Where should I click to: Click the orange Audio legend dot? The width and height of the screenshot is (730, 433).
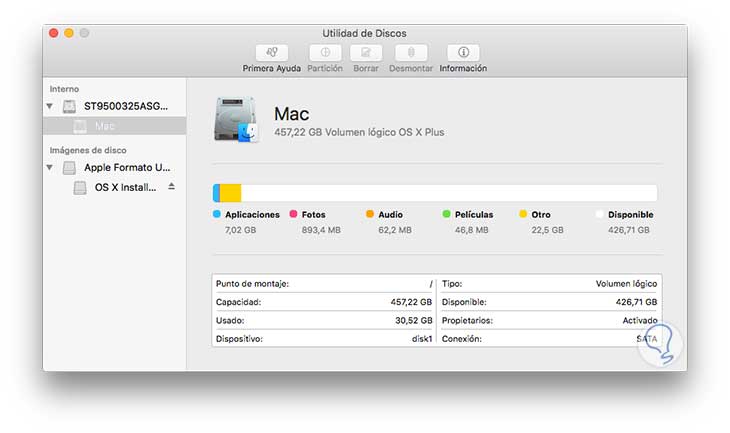tap(370, 214)
